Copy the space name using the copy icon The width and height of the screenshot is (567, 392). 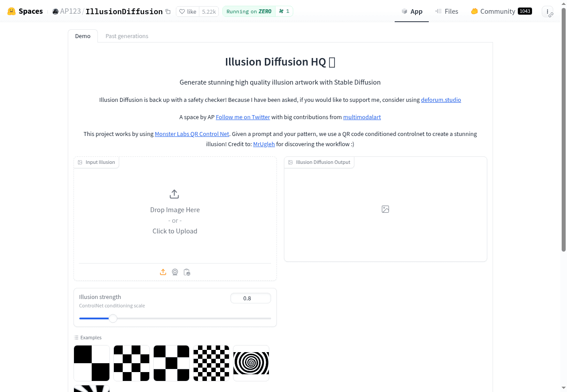(x=167, y=11)
